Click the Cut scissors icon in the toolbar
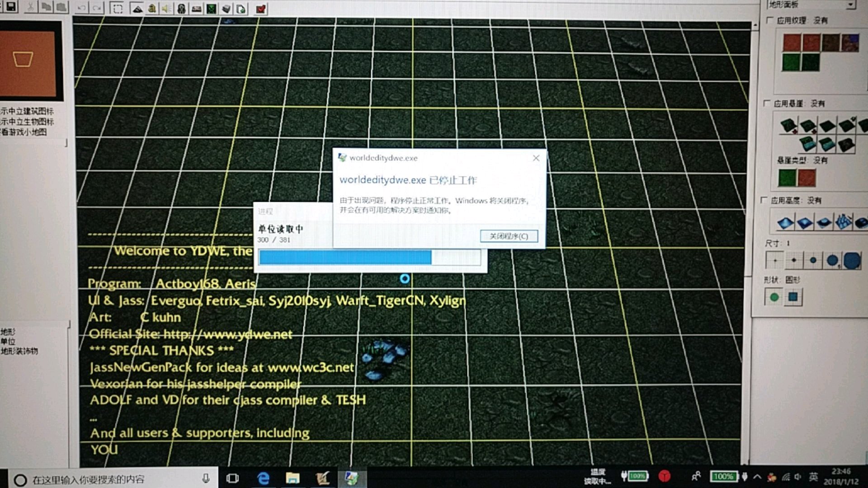 tap(30, 7)
